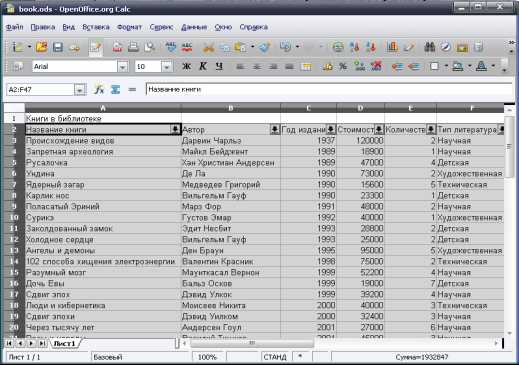519x365 pixels.
Task: Activate the Format Paintbrush
Action: point(264,47)
